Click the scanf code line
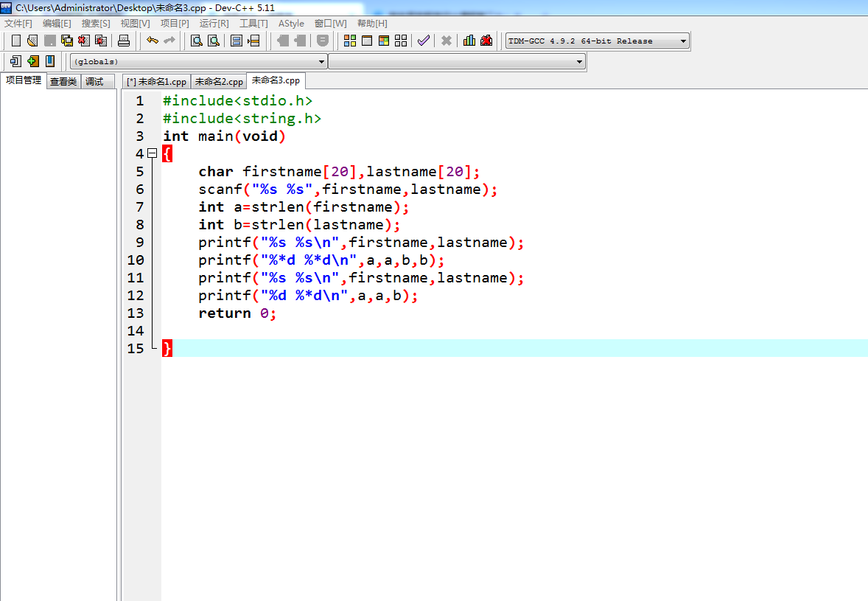 (348, 190)
